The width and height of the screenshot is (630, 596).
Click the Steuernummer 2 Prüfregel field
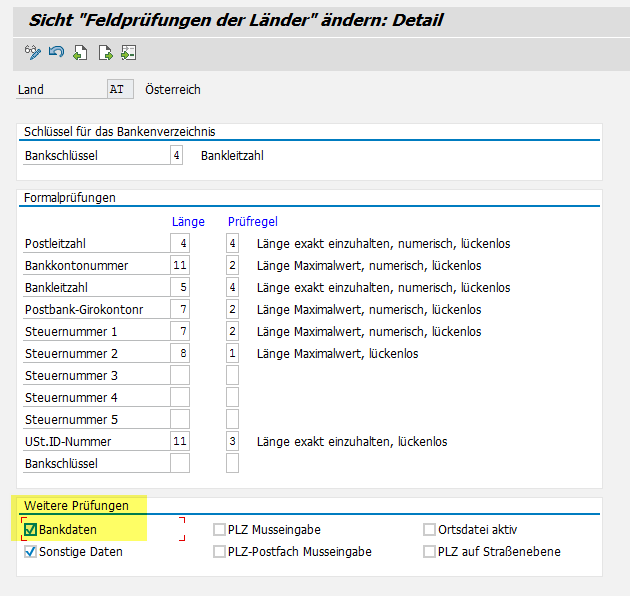[232, 353]
